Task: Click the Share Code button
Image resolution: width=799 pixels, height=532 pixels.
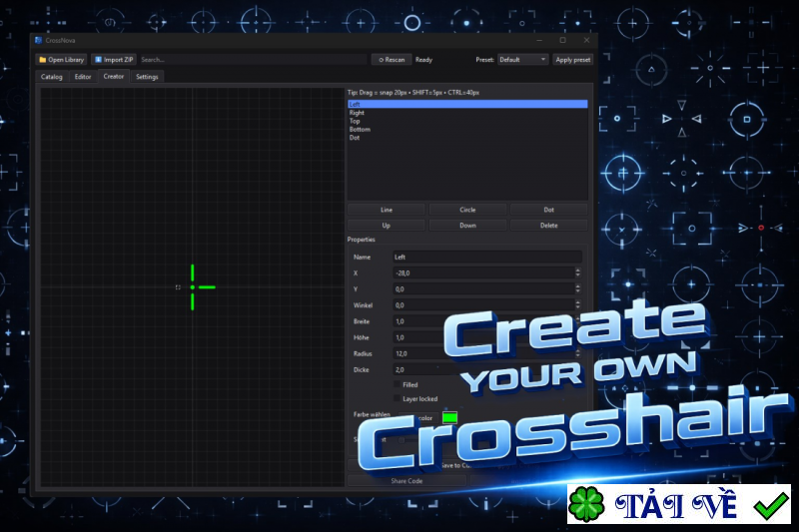Action: coord(406,480)
